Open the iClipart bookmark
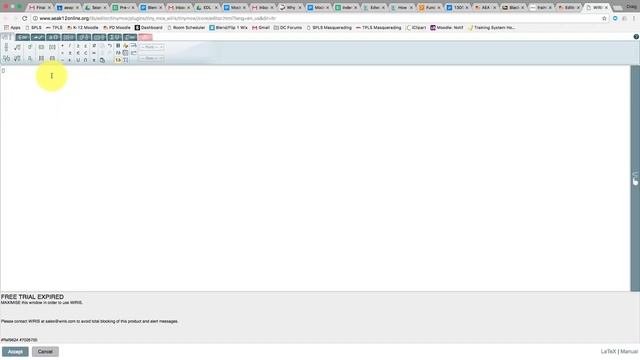Screen dimensions: 640x360 [x=416, y=28]
